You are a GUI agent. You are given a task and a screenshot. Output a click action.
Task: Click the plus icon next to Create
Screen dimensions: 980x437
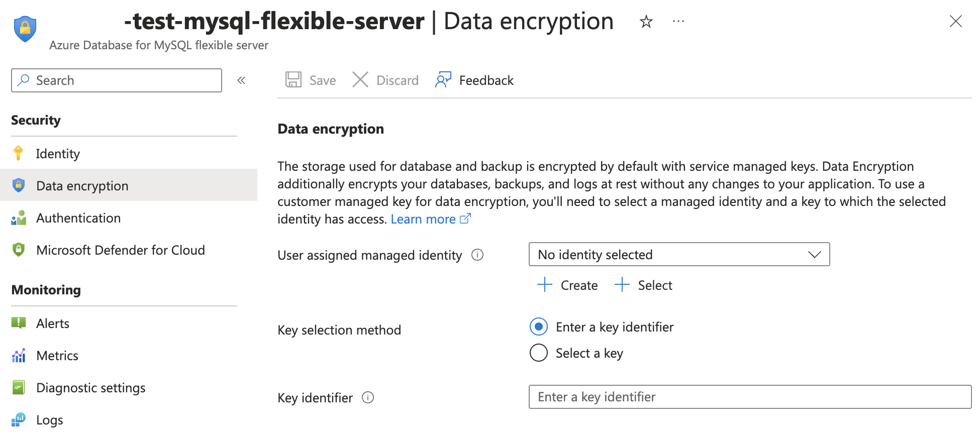pyautogui.click(x=545, y=285)
